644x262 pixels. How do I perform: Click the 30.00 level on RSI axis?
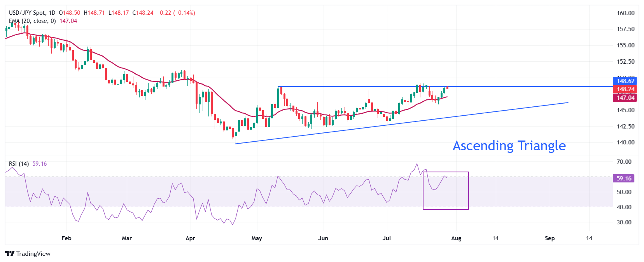point(624,222)
